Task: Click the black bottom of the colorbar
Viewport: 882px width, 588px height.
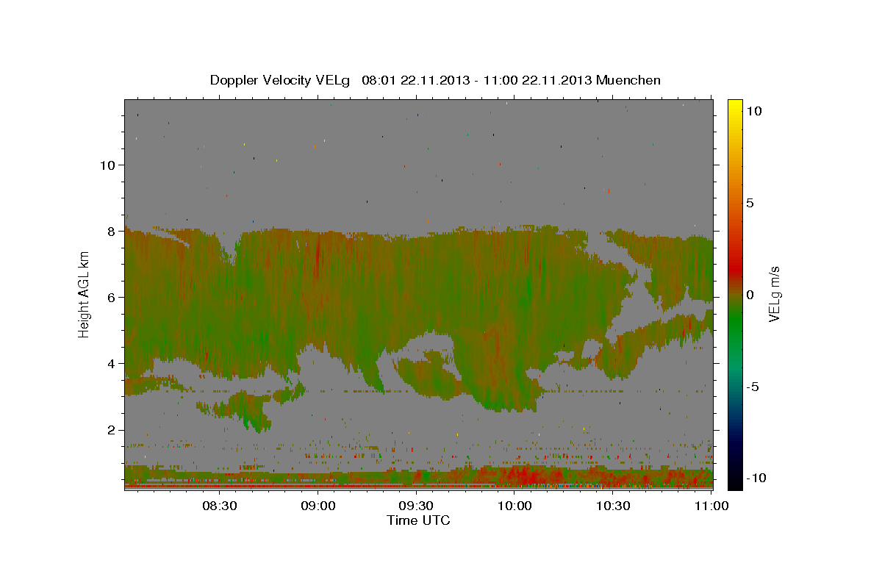Action: pos(735,481)
